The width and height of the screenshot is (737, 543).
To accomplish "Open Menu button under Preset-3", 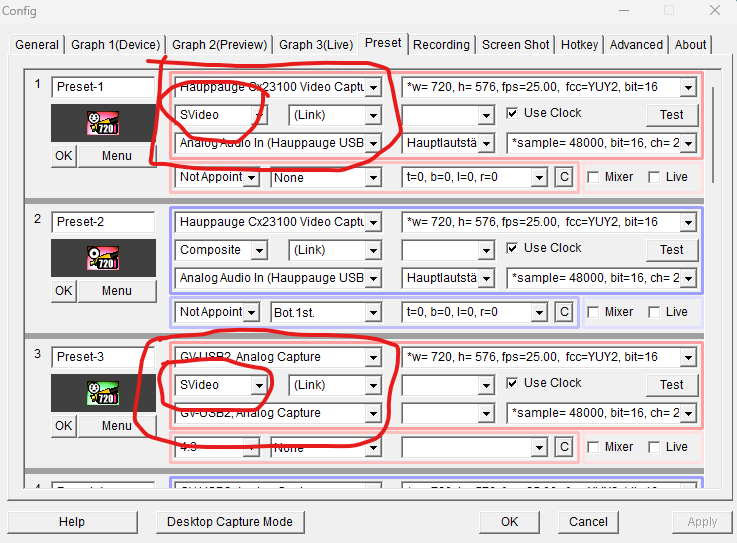I will (x=117, y=425).
